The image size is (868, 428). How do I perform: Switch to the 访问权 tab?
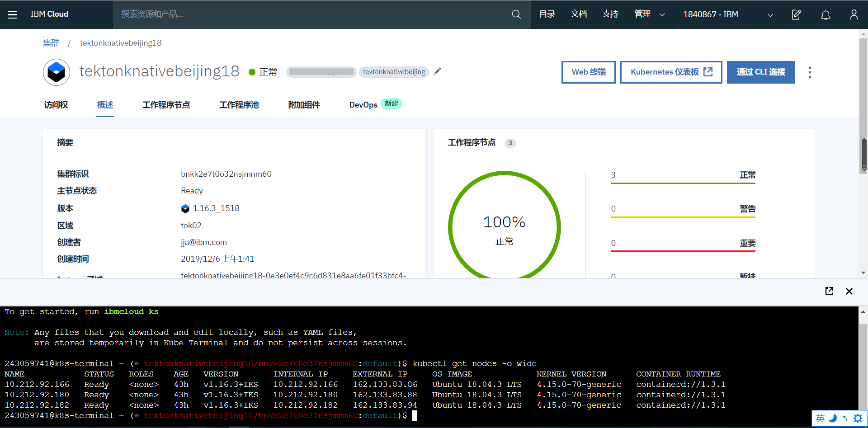[56, 105]
